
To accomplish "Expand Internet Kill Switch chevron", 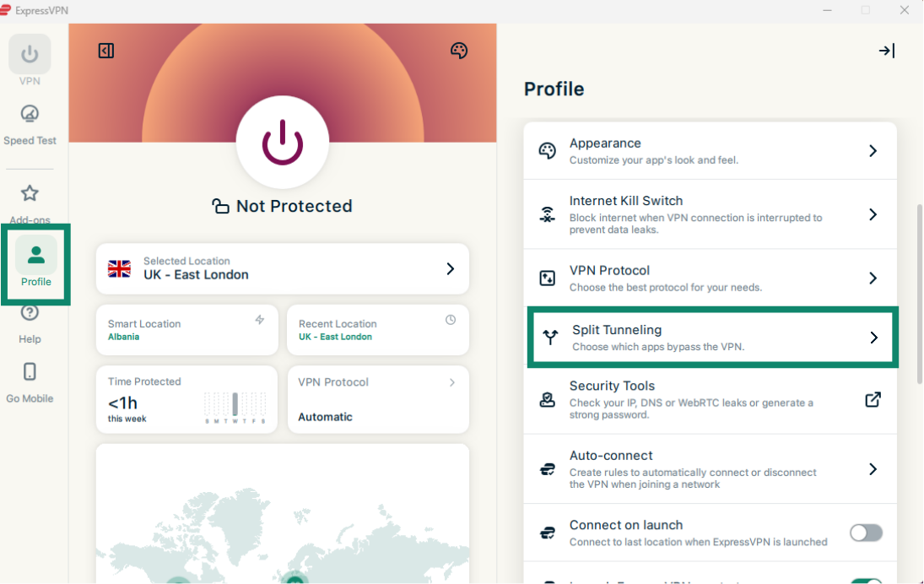I will point(873,214).
